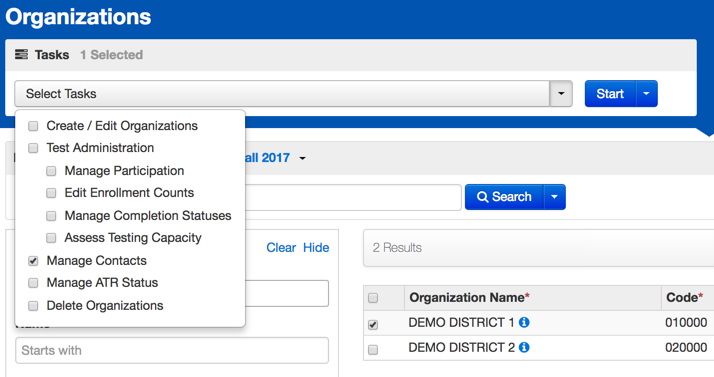This screenshot has height=377, width=714.
Task: Tick the Delete Organizations checkbox
Action: (33, 306)
